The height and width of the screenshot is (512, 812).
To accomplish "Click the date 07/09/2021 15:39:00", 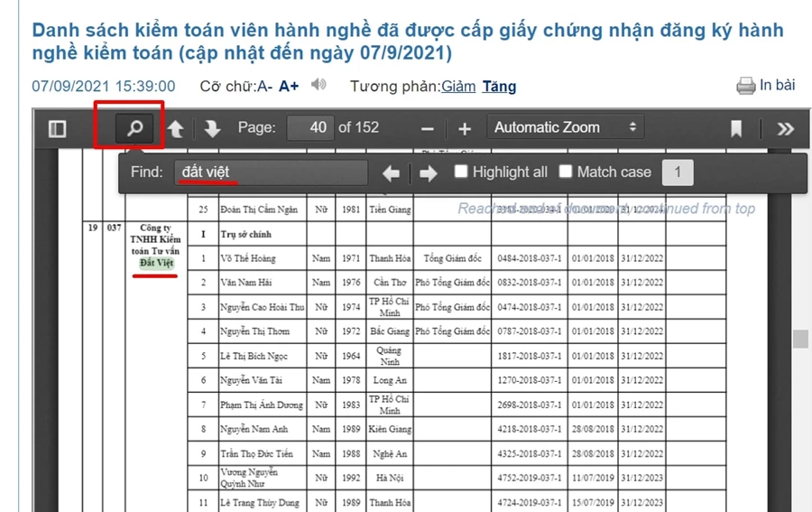I will [104, 86].
